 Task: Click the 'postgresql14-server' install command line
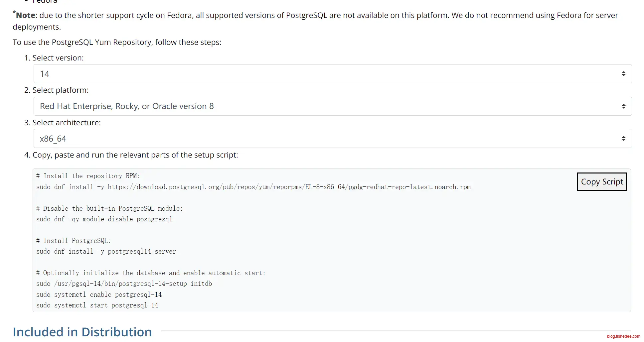click(106, 252)
